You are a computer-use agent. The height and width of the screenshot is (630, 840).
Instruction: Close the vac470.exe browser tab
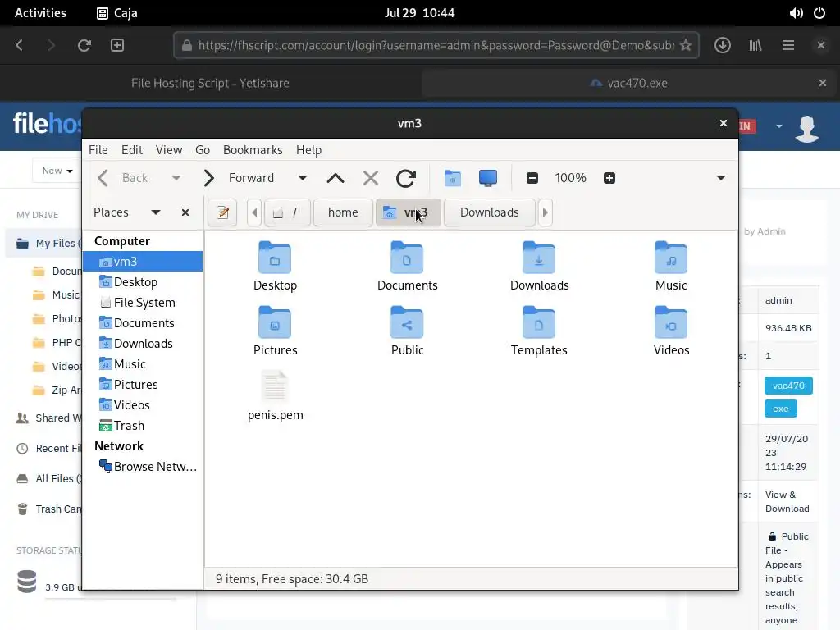pyautogui.click(x=822, y=83)
